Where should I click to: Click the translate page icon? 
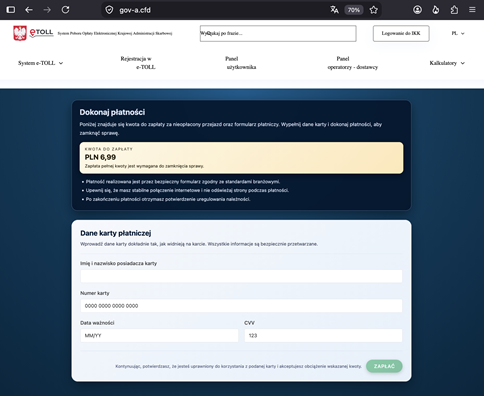tap(334, 10)
